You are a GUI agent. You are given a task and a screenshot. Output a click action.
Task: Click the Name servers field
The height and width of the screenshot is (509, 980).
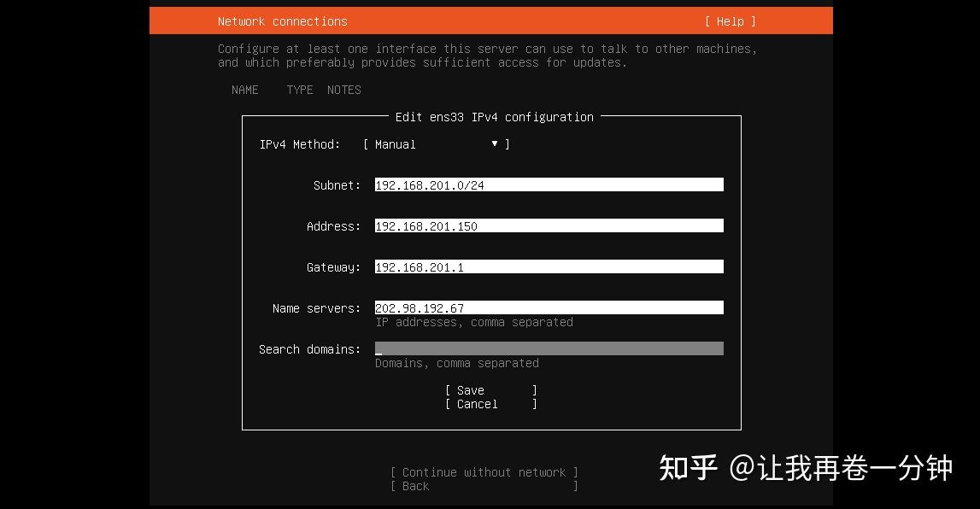pos(549,307)
